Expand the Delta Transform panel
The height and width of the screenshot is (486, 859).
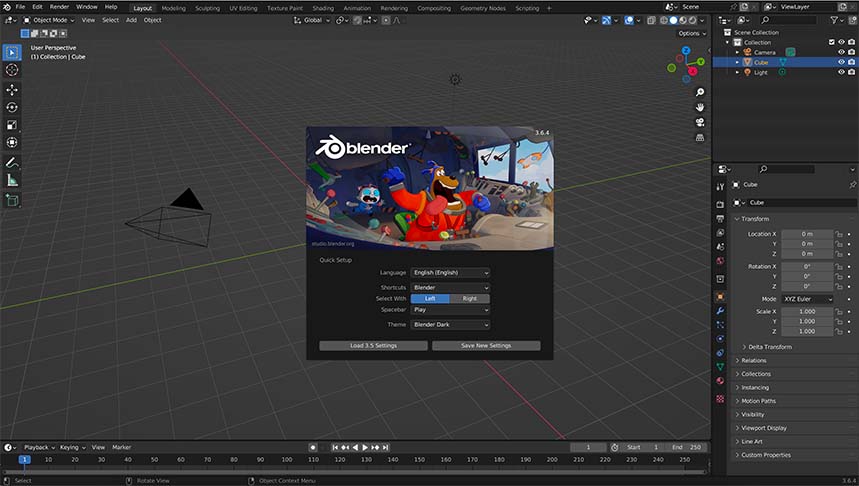(770, 347)
